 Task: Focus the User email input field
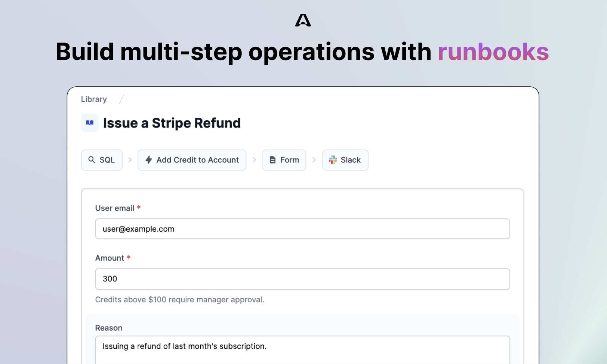[302, 229]
